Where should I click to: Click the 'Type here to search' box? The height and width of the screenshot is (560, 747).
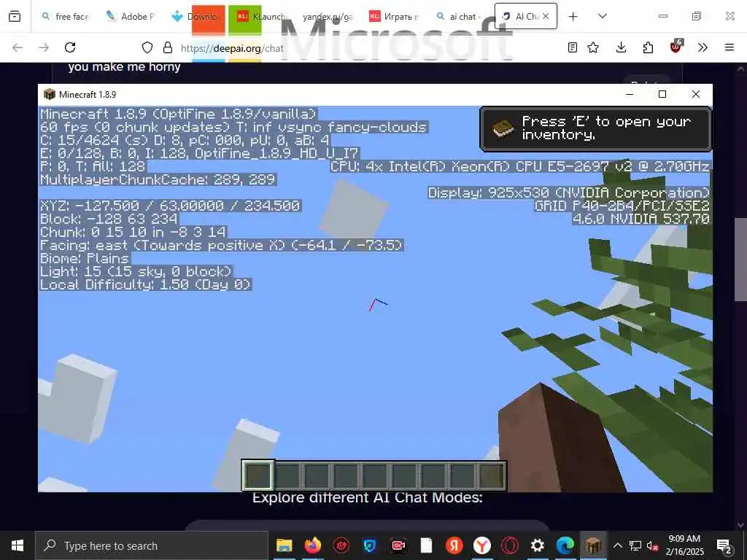(x=152, y=545)
